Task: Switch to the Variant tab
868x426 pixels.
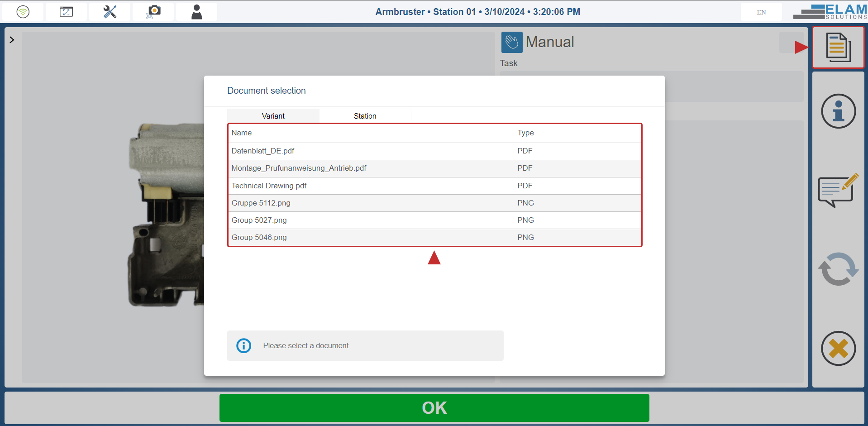Action: [x=273, y=115]
